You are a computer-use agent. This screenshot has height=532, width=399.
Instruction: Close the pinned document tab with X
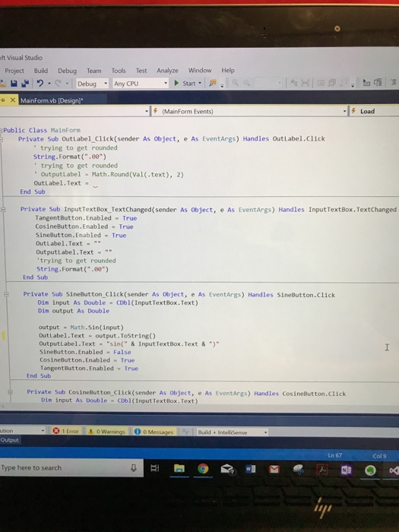[x=13, y=100]
